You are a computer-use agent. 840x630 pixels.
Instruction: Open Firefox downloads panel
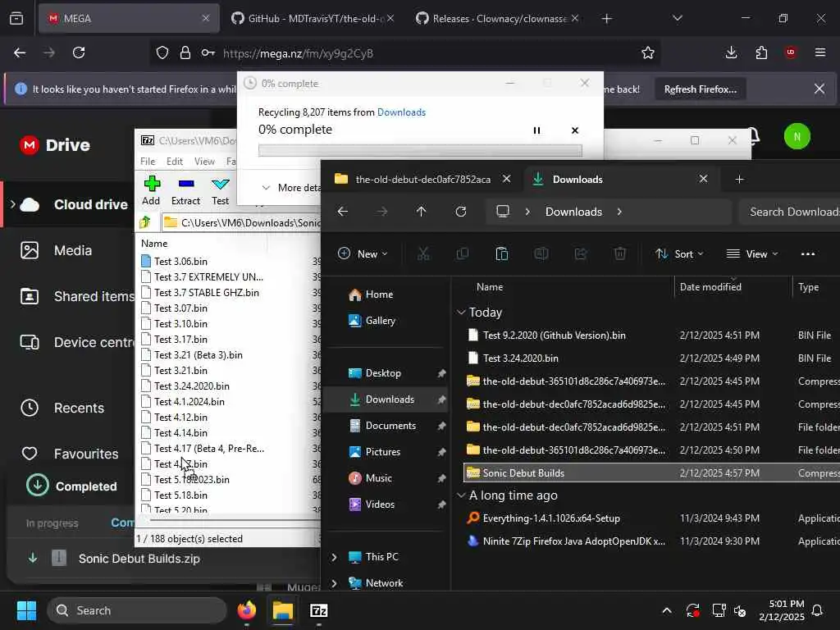731,52
